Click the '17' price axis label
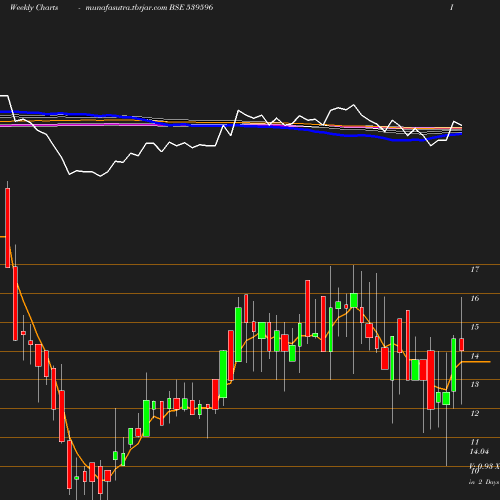 point(475,269)
